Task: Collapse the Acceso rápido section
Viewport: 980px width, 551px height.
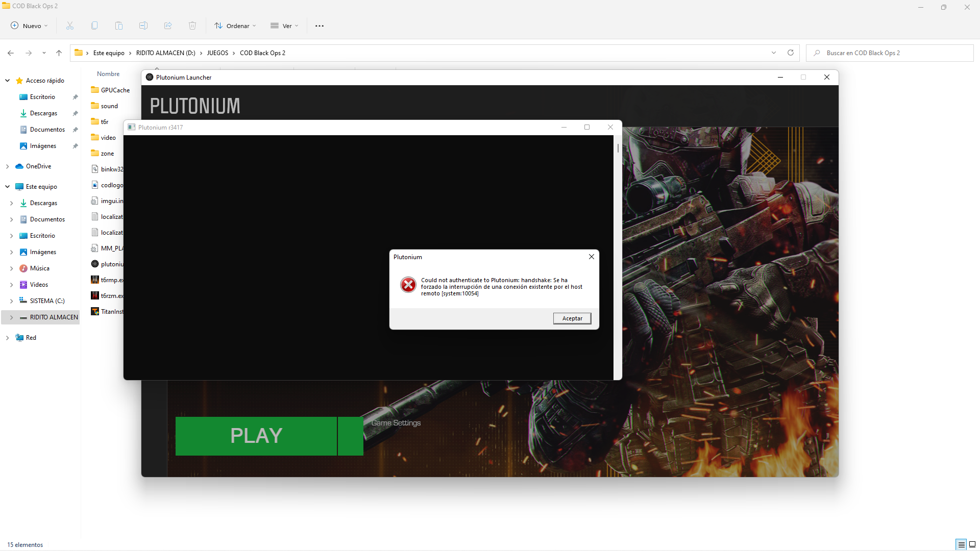Action: point(8,81)
